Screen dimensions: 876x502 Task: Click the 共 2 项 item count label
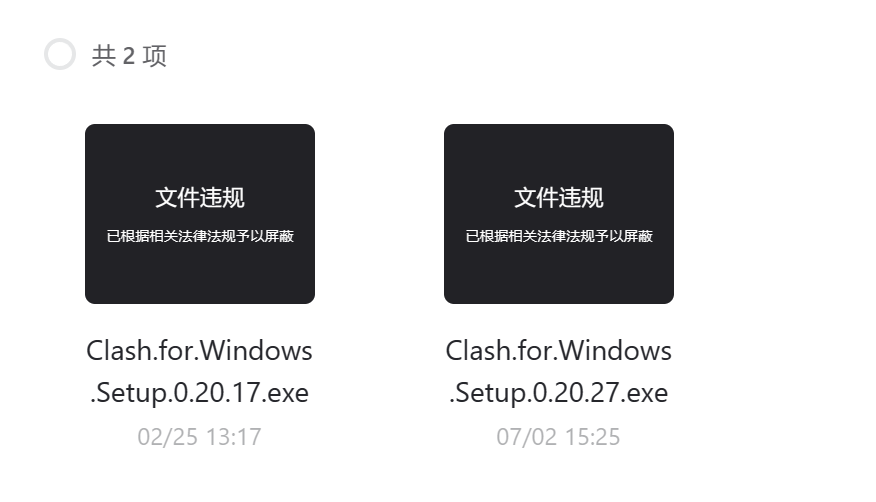click(x=129, y=56)
